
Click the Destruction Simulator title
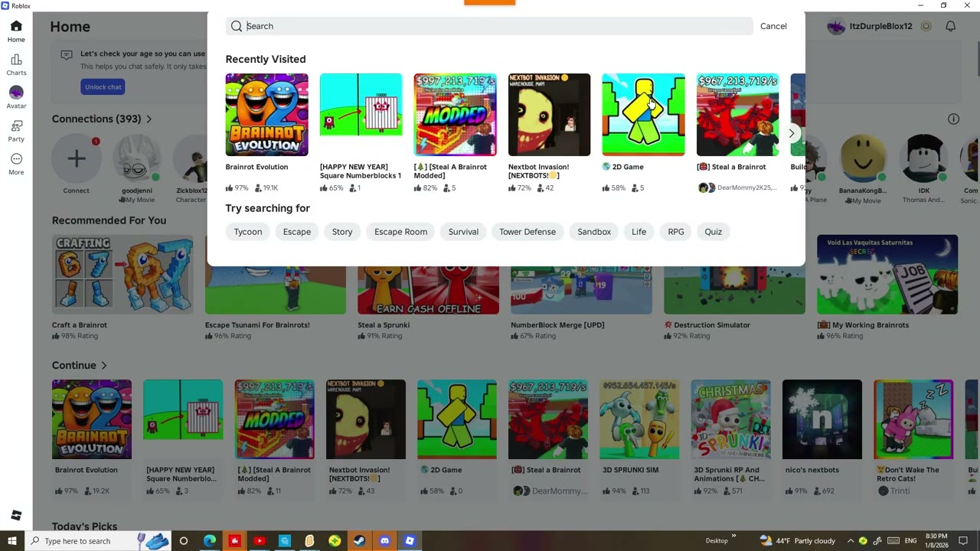pyautogui.click(x=712, y=325)
